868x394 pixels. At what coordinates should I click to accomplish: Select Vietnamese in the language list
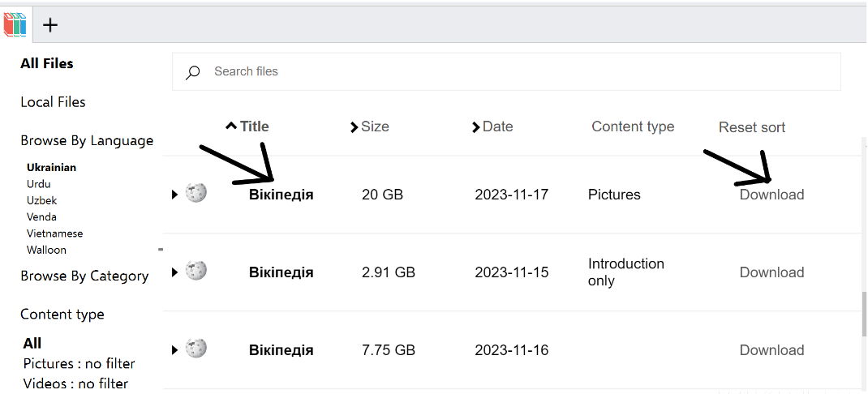[55, 233]
